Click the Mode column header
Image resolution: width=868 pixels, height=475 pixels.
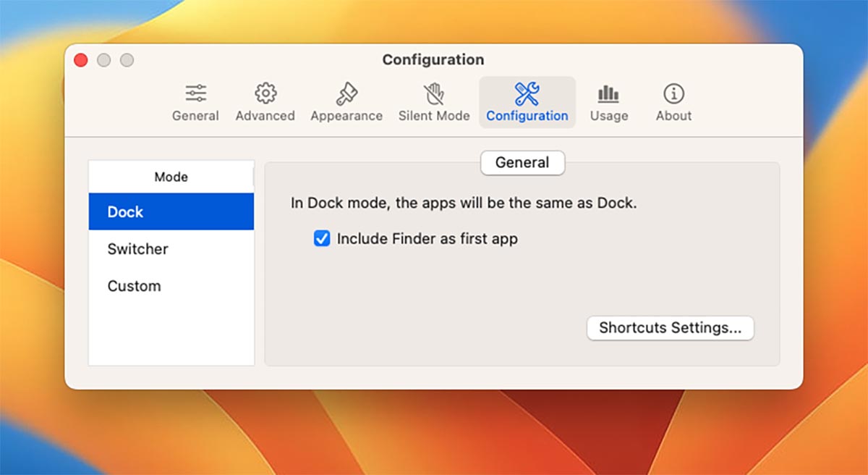171,177
